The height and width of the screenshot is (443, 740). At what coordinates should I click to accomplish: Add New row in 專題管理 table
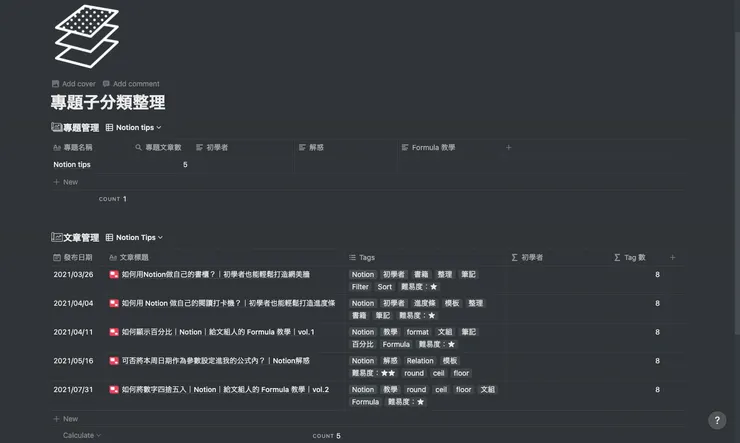pos(66,182)
